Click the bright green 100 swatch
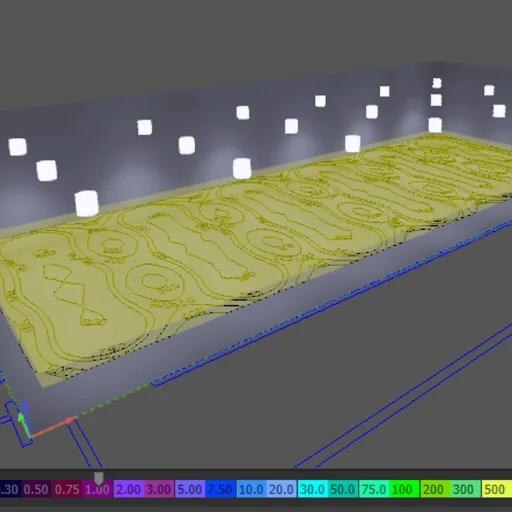The height and width of the screenshot is (512, 512). click(404, 489)
